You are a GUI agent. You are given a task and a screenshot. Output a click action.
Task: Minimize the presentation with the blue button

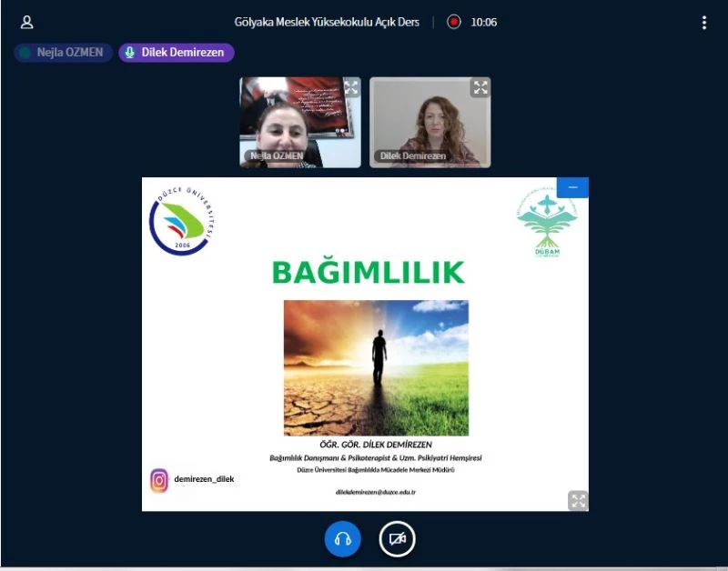pyautogui.click(x=572, y=186)
